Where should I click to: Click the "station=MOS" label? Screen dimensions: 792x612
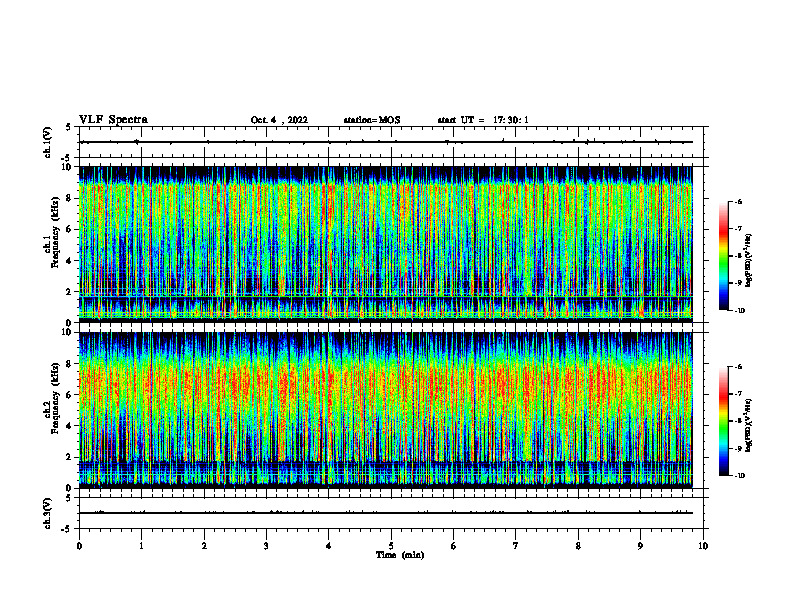point(372,120)
